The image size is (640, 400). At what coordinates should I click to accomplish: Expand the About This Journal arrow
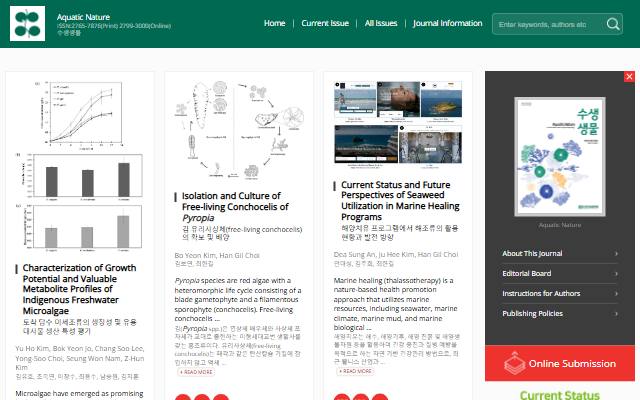pos(616,253)
